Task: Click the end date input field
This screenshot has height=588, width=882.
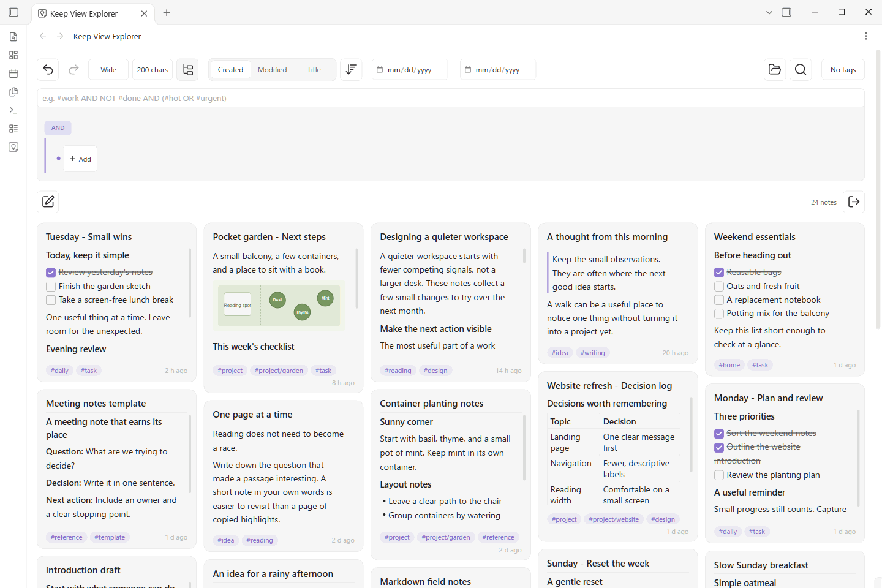Action: 498,70
